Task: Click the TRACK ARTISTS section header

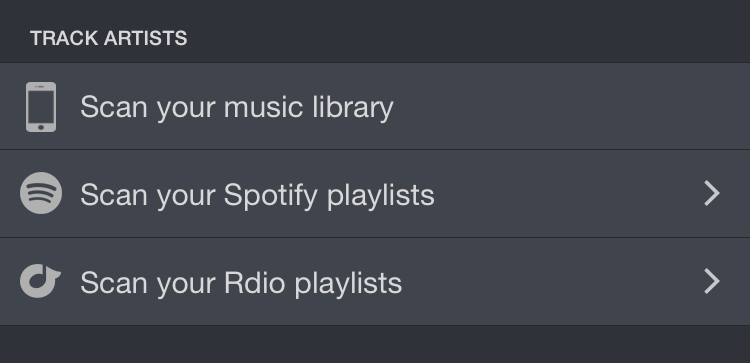Action: click(109, 38)
